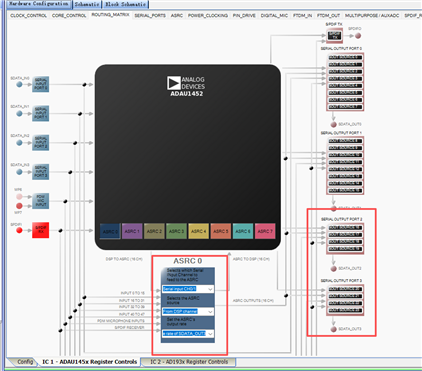The width and height of the screenshot is (422, 371).
Task: Click the Serial Input Port 0 block
Action: click(41, 84)
